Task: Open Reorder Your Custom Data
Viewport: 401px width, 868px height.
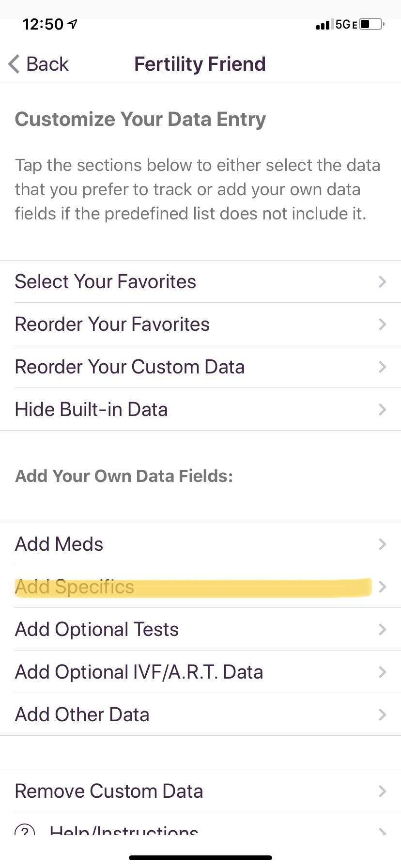Action: (x=130, y=367)
